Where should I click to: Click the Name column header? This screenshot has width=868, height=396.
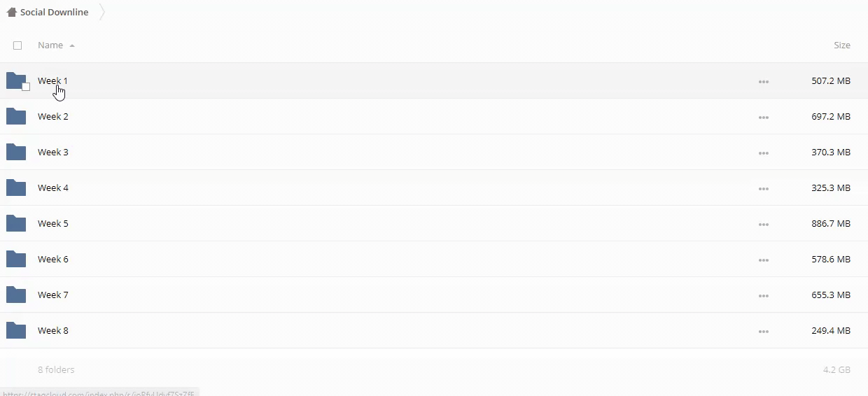[50, 45]
